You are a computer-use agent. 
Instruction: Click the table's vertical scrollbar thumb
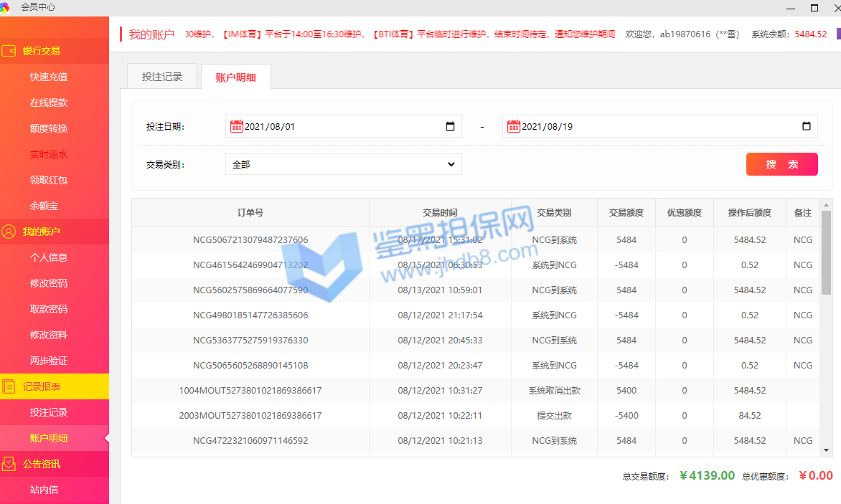pos(826,252)
